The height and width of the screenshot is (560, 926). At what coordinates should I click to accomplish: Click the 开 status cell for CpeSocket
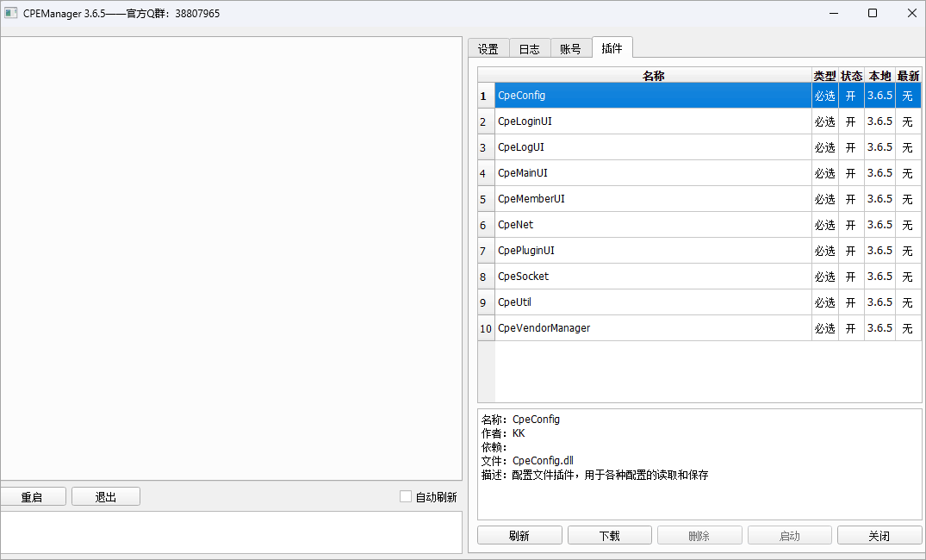pyautogui.click(x=851, y=277)
